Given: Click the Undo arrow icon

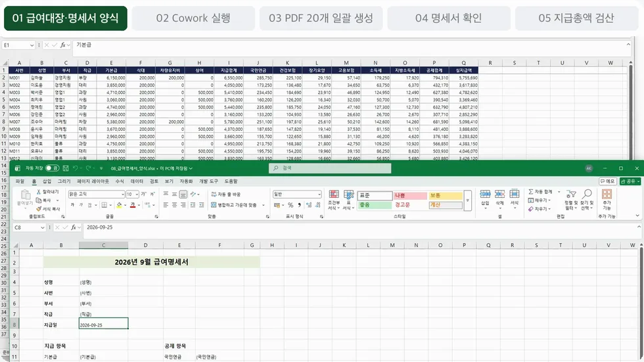Looking at the screenshot, I should pyautogui.click(x=75, y=168).
